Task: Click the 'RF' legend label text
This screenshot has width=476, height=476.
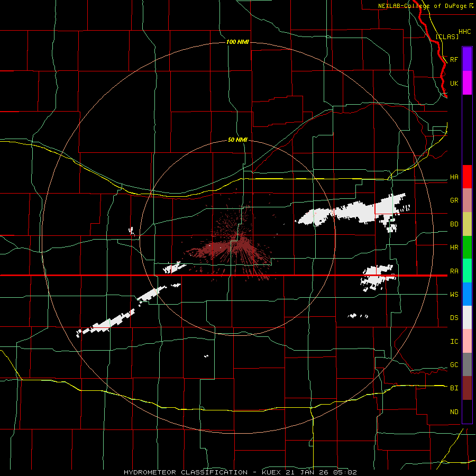Action: [x=454, y=59]
